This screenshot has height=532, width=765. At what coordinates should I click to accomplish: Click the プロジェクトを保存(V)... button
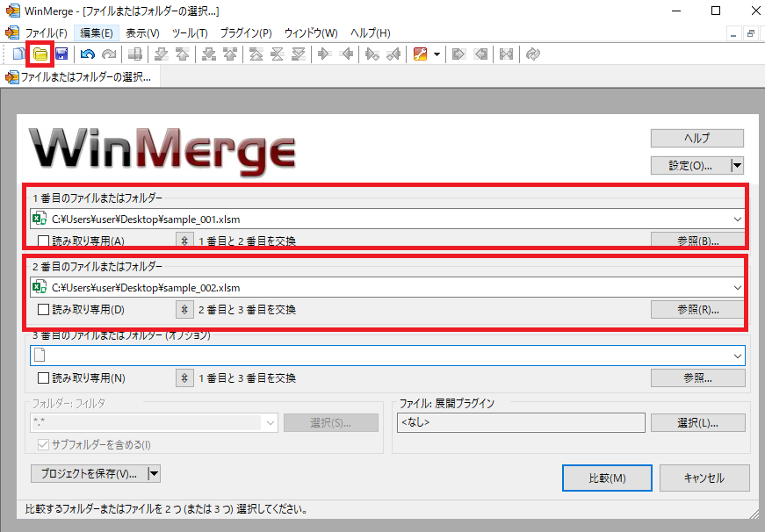point(89,473)
